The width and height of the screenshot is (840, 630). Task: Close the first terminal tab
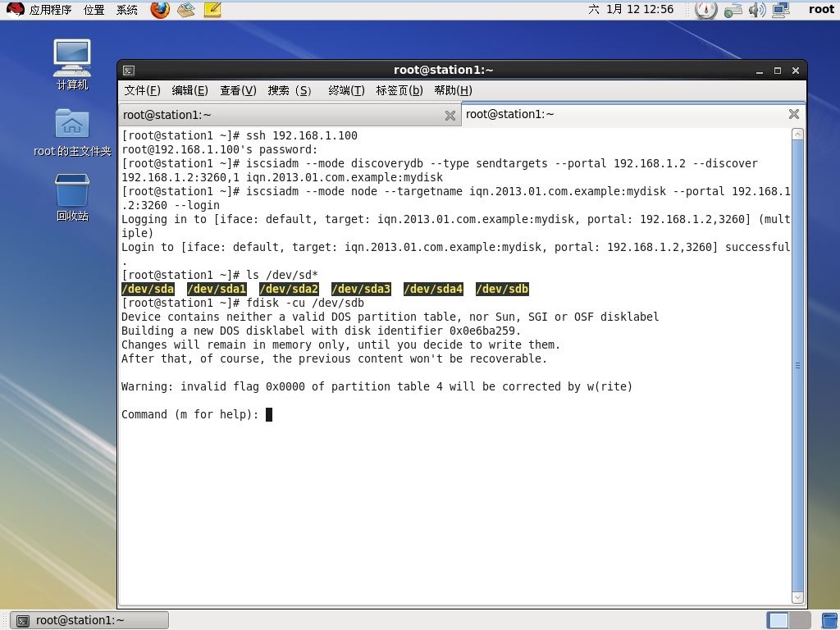pos(450,115)
